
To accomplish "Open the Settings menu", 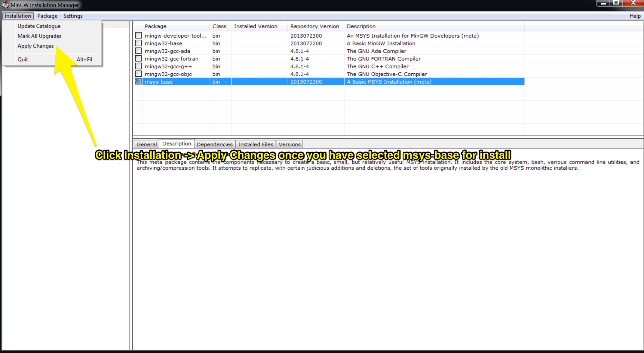I will (x=73, y=16).
